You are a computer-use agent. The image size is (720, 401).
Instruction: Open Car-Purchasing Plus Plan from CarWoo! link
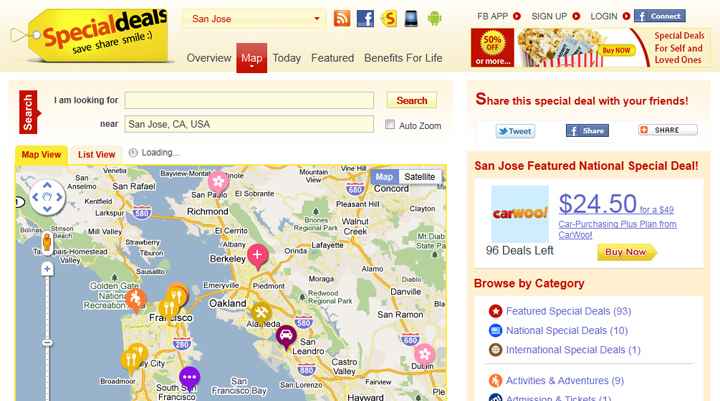click(x=617, y=229)
